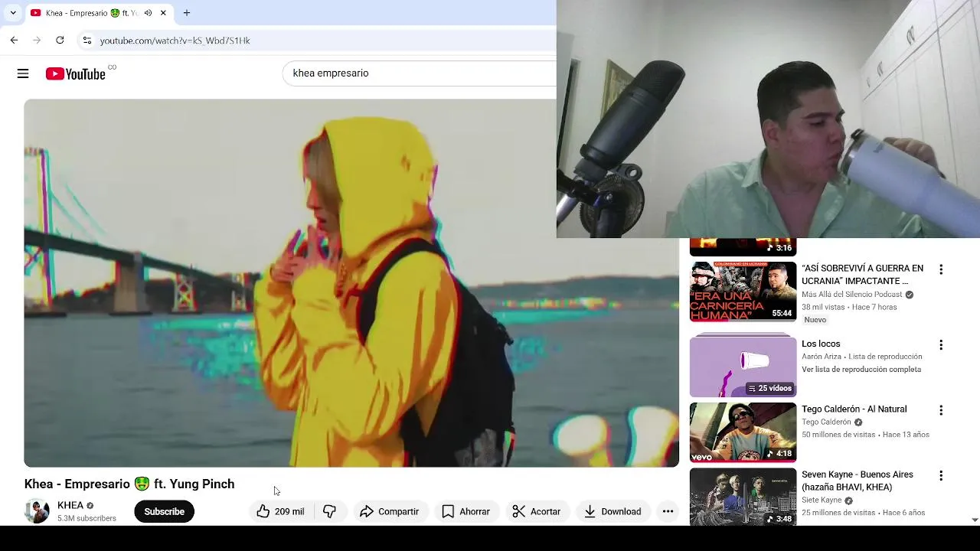Open the tab search dropdown arrow
This screenshot has height=551, width=980.
13,13
